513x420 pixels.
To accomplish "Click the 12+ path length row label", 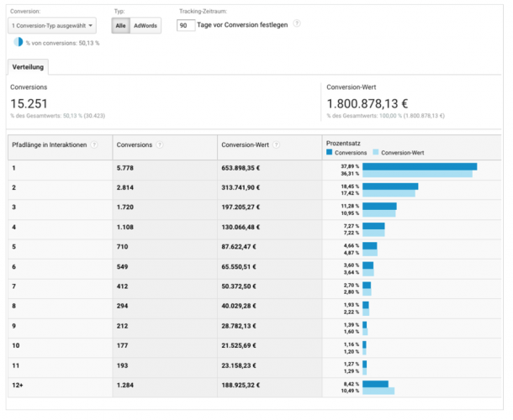I will pyautogui.click(x=18, y=385).
